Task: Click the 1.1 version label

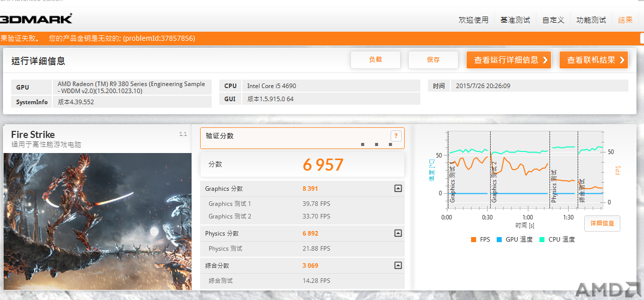Action: point(183,134)
